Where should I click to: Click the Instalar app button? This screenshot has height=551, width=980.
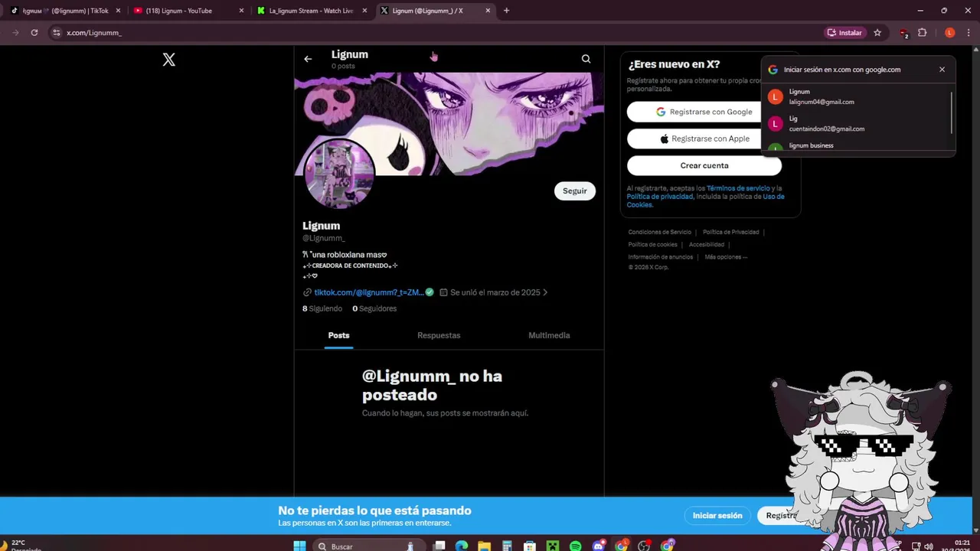click(x=844, y=33)
